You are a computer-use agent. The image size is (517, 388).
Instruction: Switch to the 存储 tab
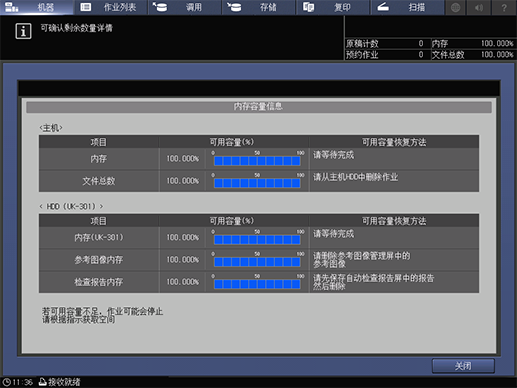pos(259,7)
